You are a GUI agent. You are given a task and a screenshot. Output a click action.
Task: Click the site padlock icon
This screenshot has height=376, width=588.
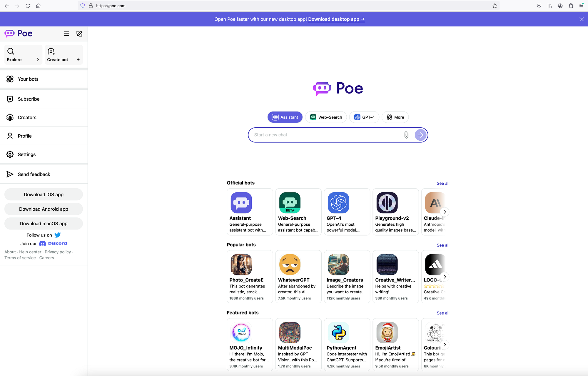[91, 6]
